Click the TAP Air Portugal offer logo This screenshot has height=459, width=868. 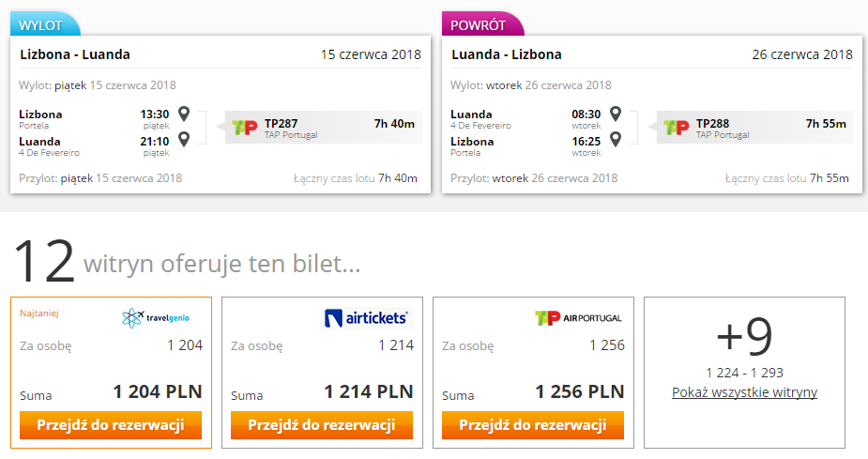click(x=578, y=318)
